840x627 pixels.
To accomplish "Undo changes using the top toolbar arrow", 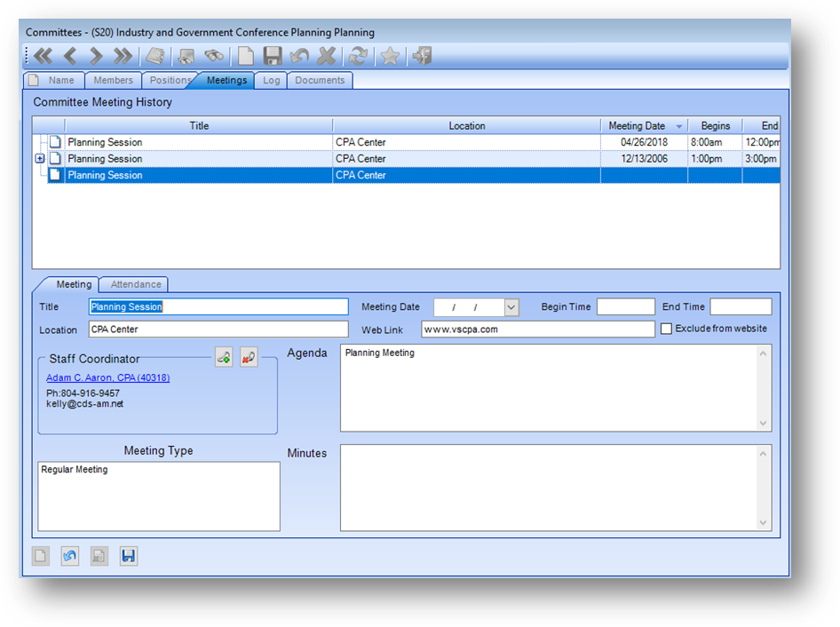I will coord(299,56).
